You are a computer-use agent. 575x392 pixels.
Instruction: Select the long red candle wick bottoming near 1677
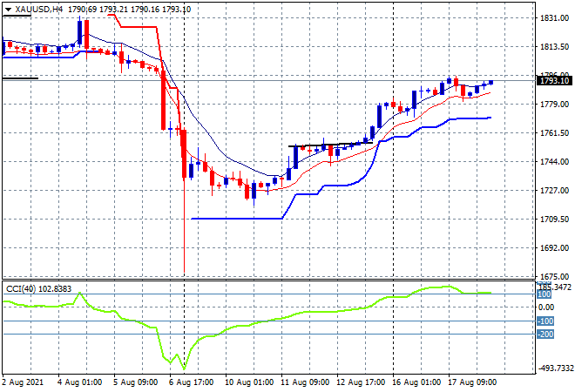tap(184, 227)
